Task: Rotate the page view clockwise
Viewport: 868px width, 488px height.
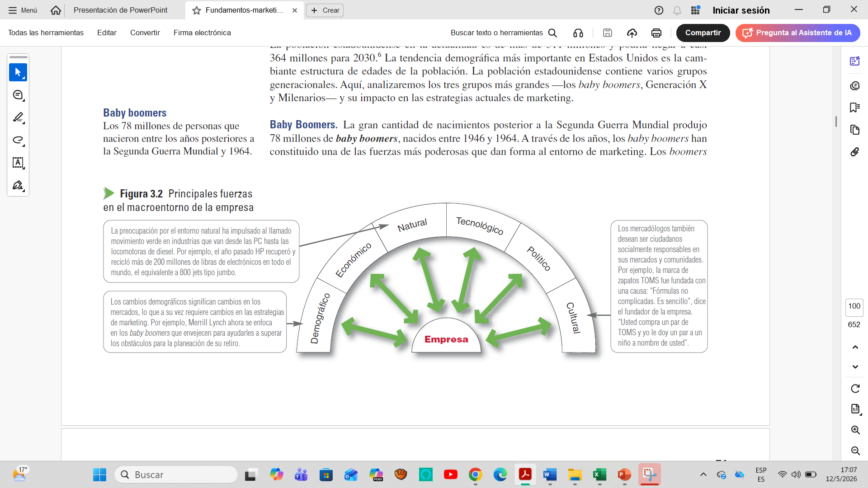Action: click(x=855, y=389)
